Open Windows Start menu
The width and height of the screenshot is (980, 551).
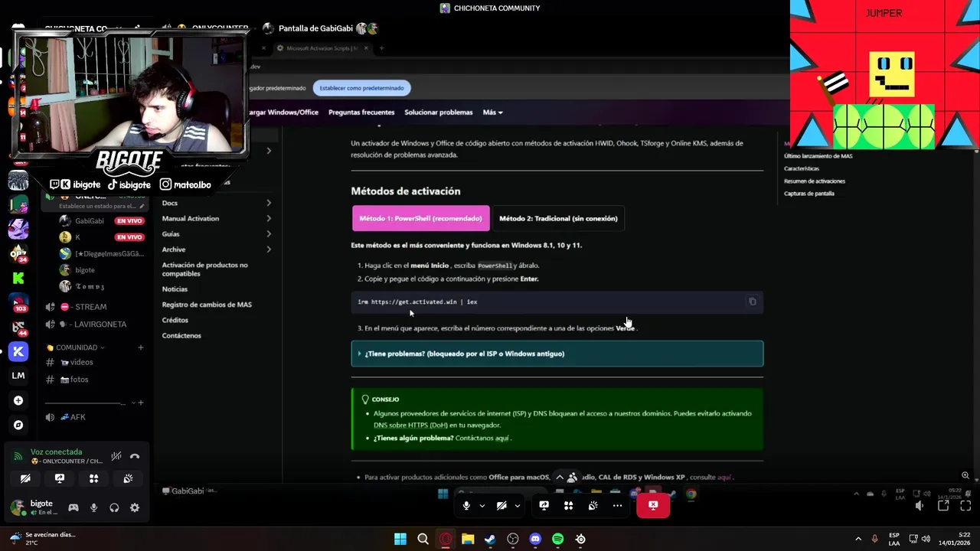point(400,540)
